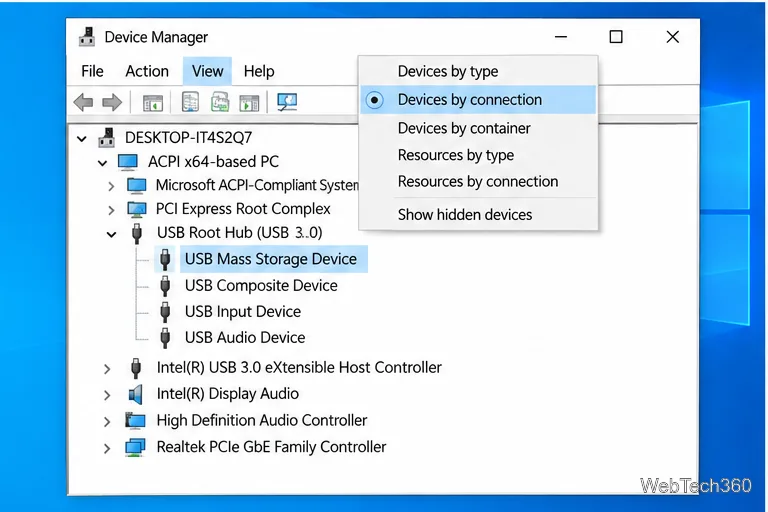Expand the PCI Express Root Complex node
The height and width of the screenshot is (512, 768).
pyautogui.click(x=111, y=210)
